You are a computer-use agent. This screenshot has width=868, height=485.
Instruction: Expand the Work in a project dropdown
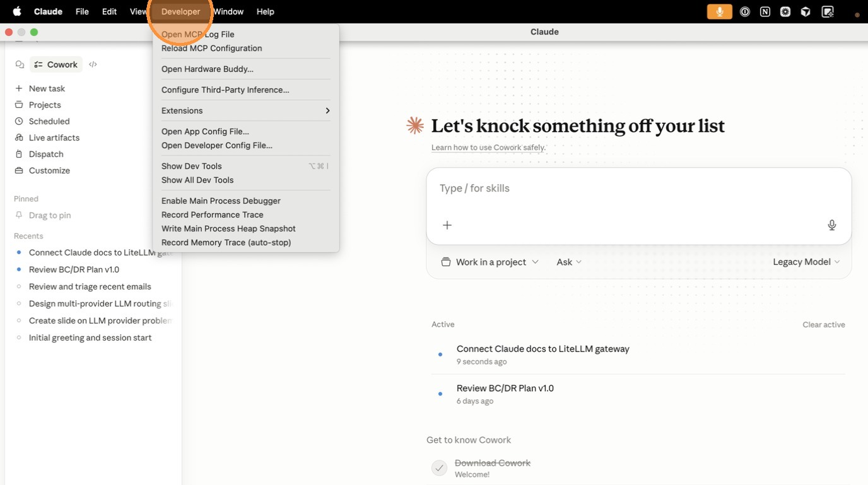coord(490,262)
